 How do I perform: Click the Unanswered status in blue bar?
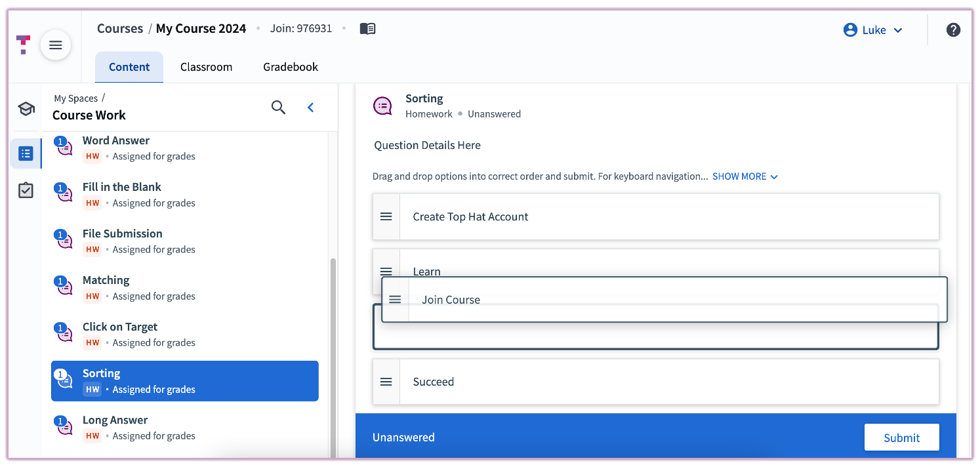pyautogui.click(x=403, y=437)
